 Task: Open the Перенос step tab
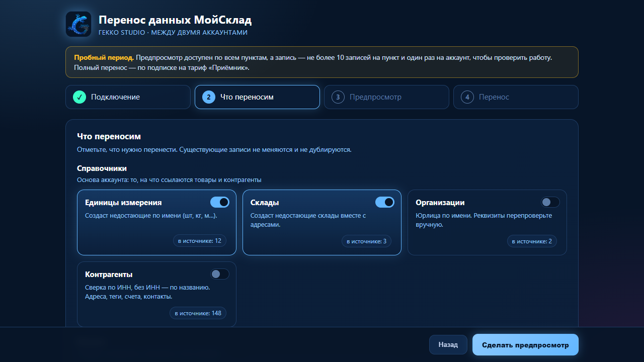(516, 97)
